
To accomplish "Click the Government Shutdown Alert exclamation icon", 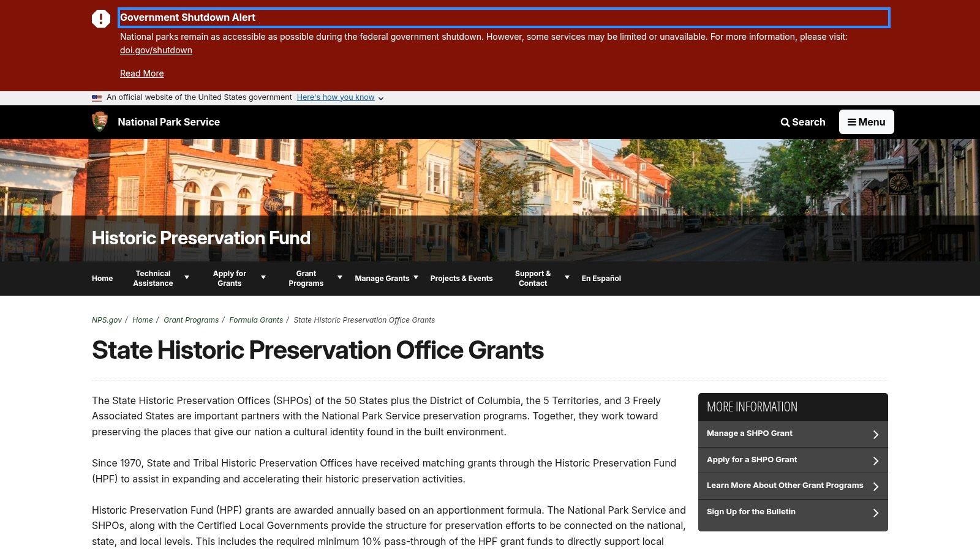I will 100,18.
